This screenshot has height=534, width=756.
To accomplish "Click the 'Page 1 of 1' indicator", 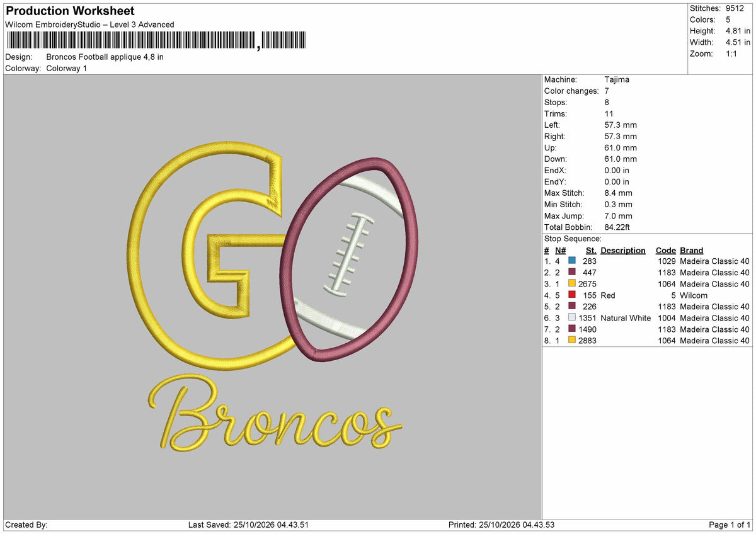I will tap(730, 525).
